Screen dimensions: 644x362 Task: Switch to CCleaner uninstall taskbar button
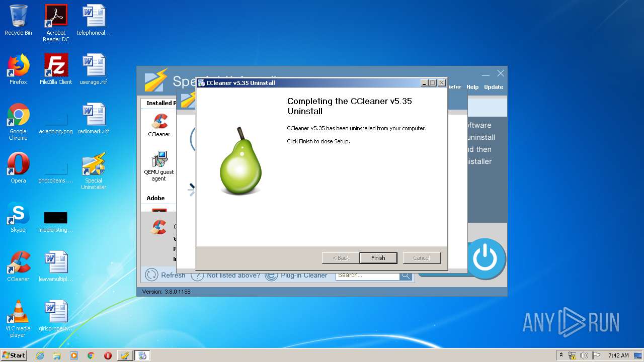tap(142, 355)
